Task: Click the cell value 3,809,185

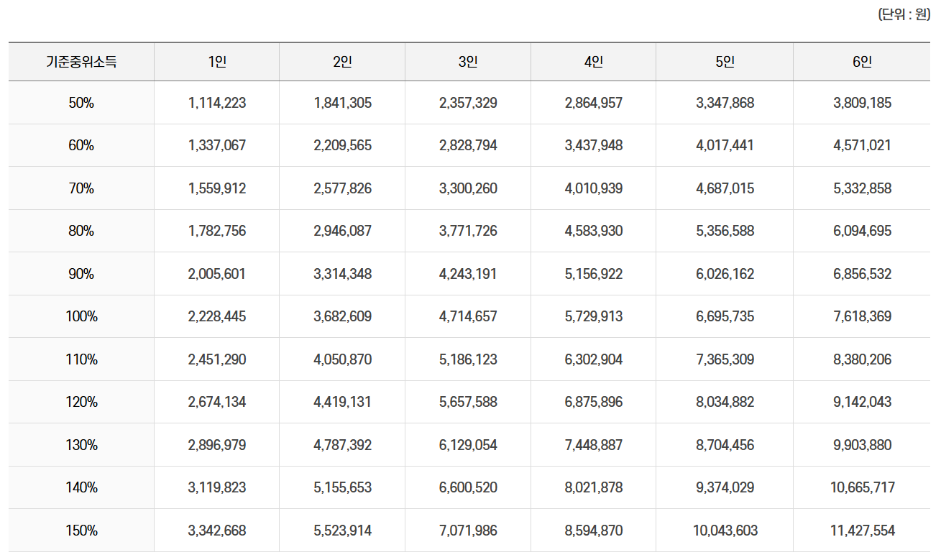Action: [x=862, y=103]
